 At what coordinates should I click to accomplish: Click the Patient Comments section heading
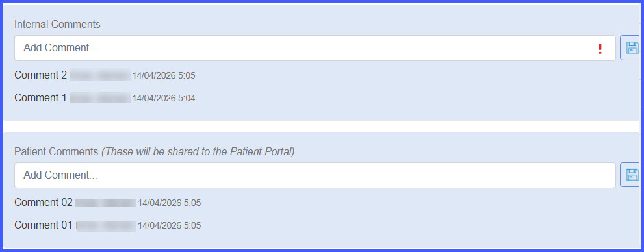(x=57, y=151)
